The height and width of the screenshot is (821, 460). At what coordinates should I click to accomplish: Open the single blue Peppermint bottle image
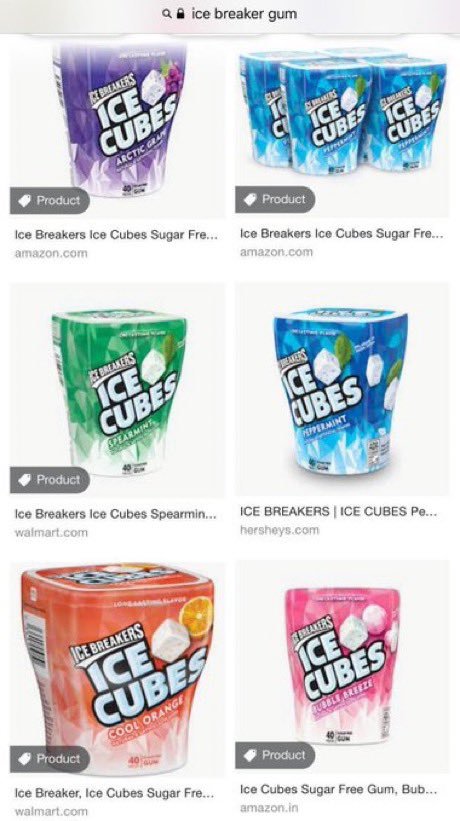(x=342, y=389)
